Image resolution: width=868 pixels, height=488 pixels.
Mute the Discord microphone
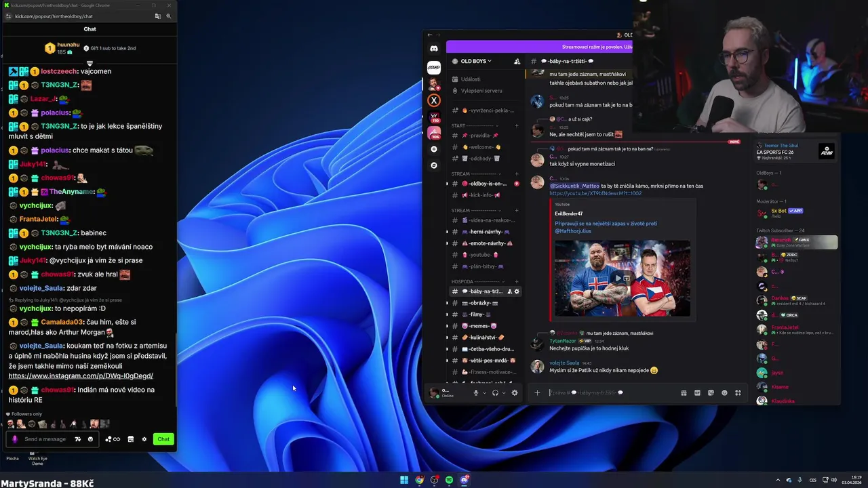(x=475, y=392)
